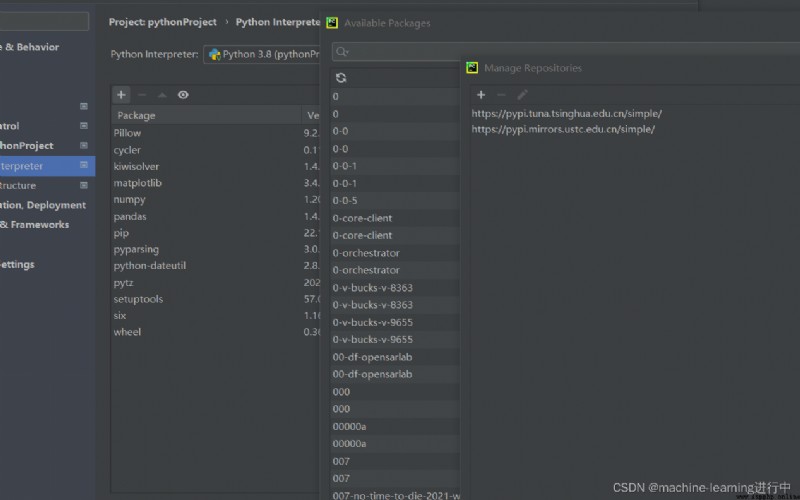This screenshot has width=800, height=500.
Task: Select the tsinghua.edu.cn repository URL
Action: point(566,113)
